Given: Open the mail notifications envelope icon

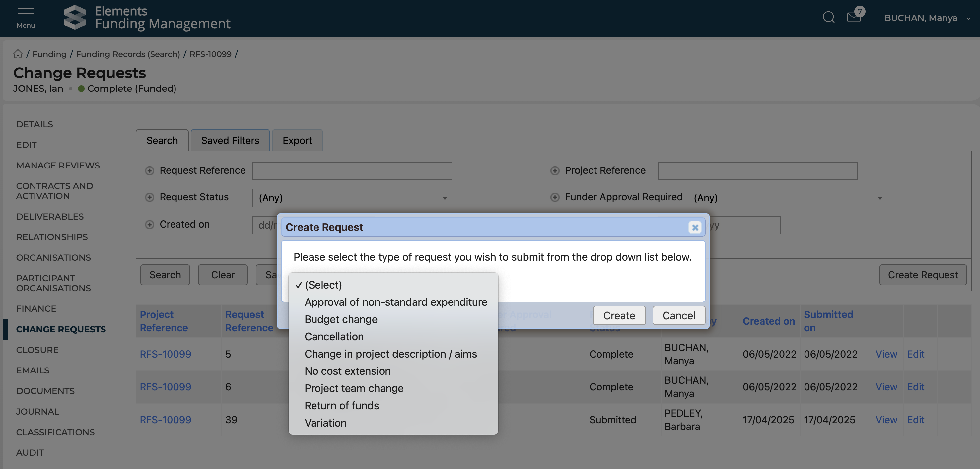Looking at the screenshot, I should [854, 18].
